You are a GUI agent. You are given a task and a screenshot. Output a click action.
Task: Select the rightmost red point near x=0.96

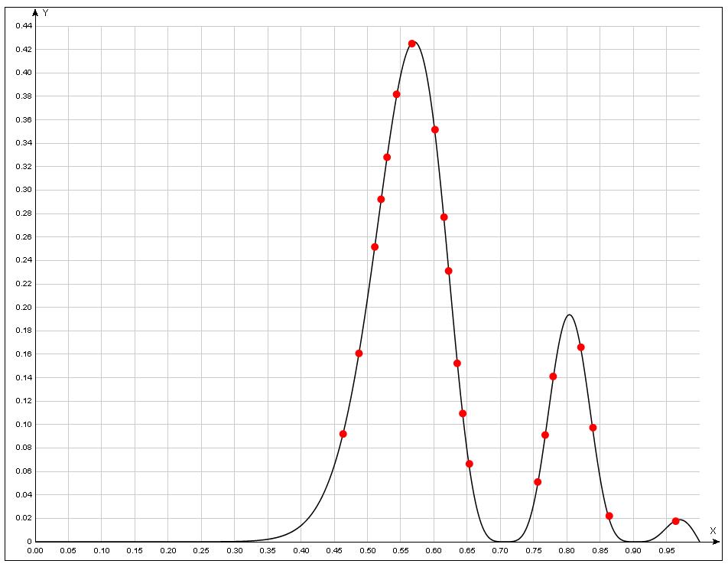tap(676, 521)
